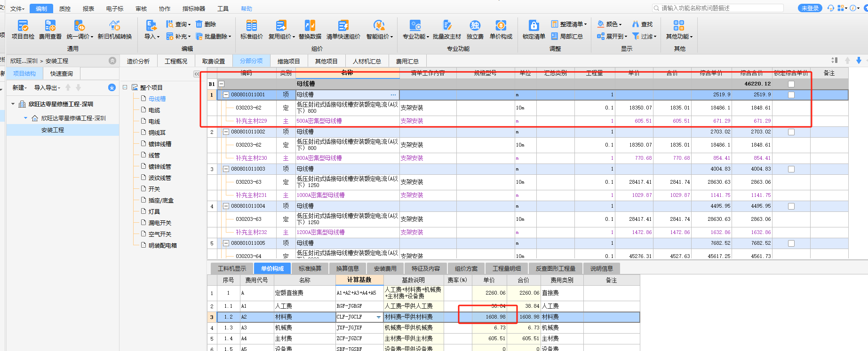Click the 500A密集型母线槽 name cell

click(x=347, y=121)
